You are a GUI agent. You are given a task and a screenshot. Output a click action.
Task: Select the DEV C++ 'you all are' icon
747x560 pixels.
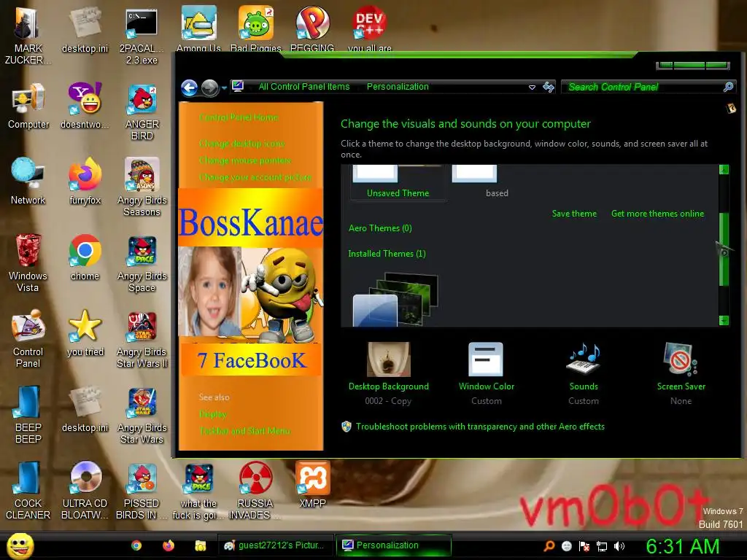point(370,28)
